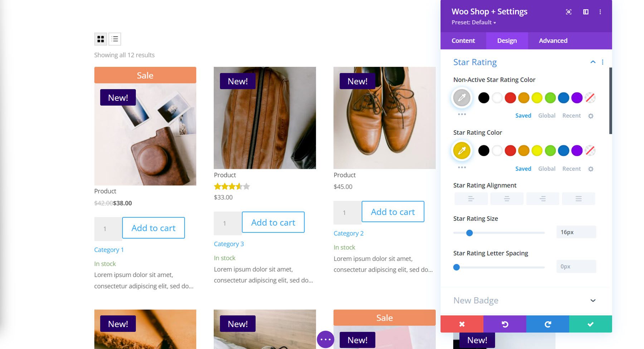
Task: Pick the red swatch for Star Rating Color
Action: (x=510, y=151)
